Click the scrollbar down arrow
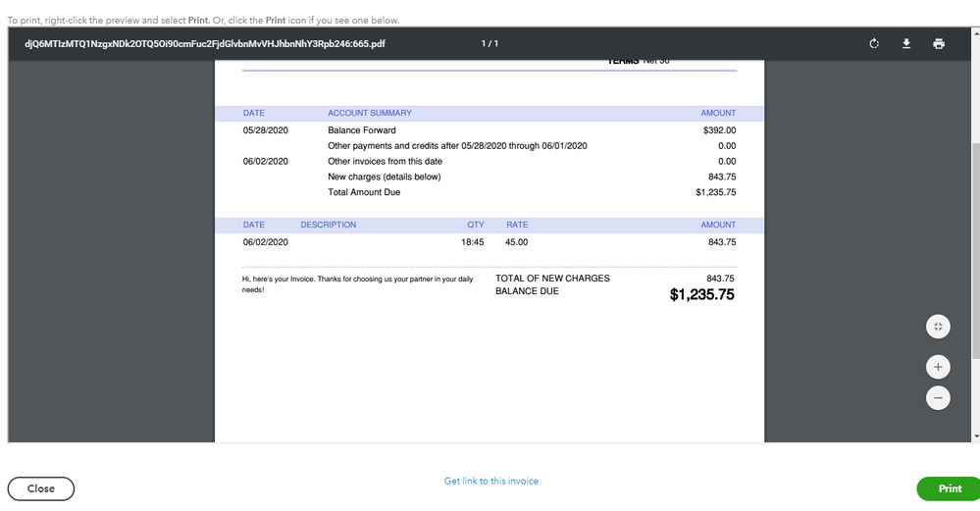This screenshot has width=980, height=511. (975, 436)
